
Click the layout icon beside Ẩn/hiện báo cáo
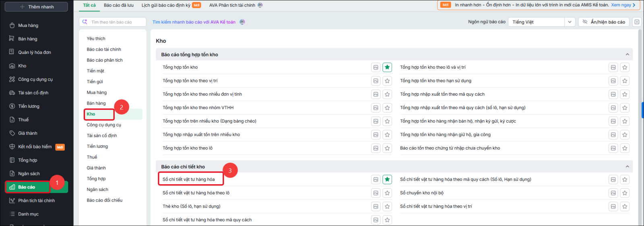637,22
